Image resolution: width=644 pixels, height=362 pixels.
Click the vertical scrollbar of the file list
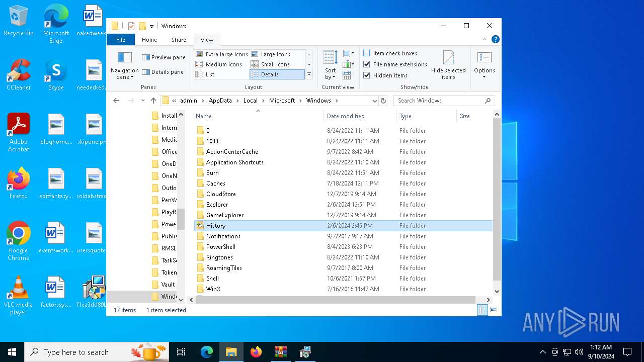497,199
